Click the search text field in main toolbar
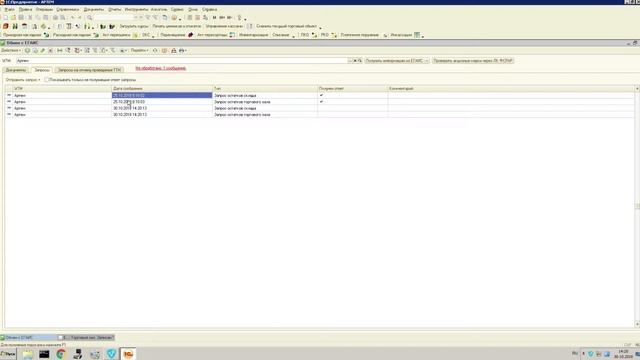 (114, 18)
